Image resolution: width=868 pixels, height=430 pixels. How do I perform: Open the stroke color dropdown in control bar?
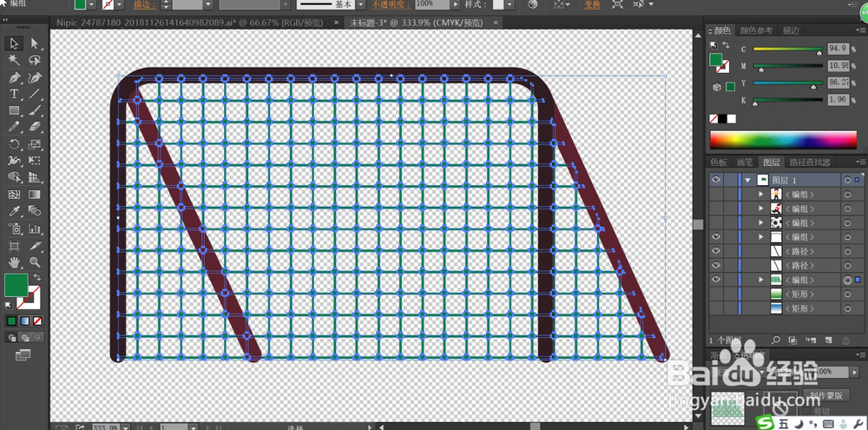(x=120, y=3)
